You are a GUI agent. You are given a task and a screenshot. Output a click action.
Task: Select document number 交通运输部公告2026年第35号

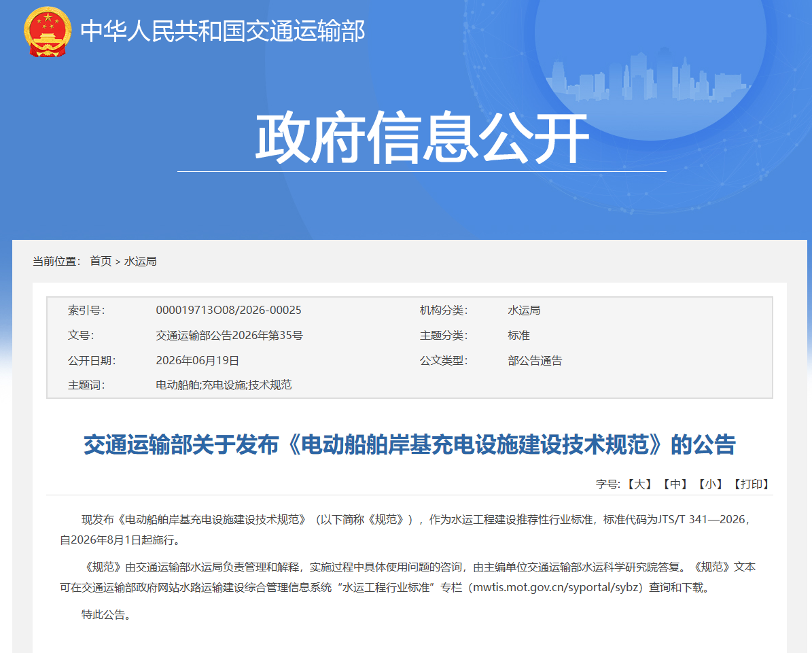(x=230, y=336)
